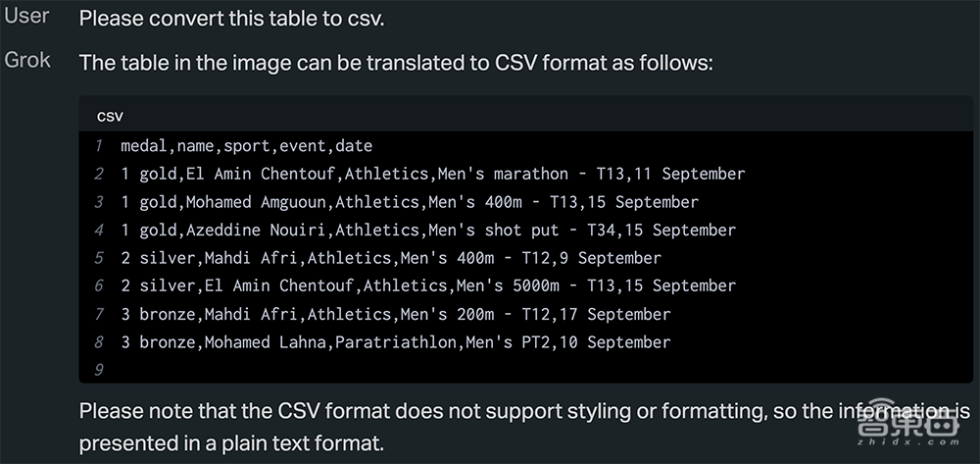Click line number 5 in the gutter
Image resolution: width=980 pixels, height=464 pixels.
coord(99,258)
